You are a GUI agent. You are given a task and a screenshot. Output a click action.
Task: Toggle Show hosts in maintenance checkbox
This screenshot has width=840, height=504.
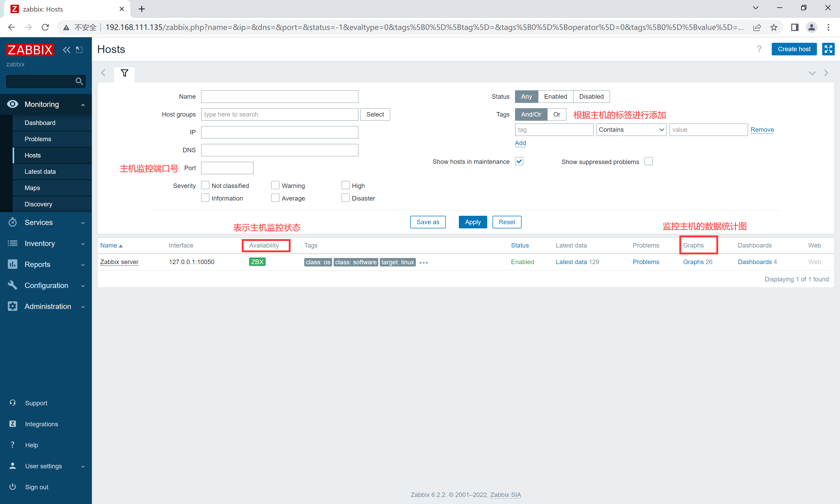519,161
